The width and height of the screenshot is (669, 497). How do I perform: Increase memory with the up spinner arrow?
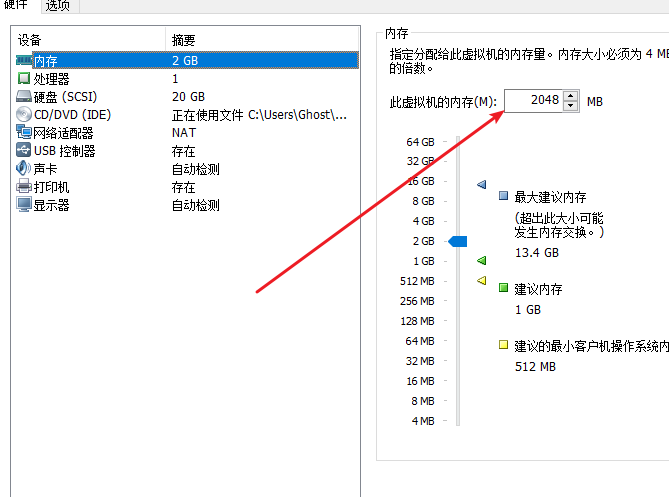(570, 96)
